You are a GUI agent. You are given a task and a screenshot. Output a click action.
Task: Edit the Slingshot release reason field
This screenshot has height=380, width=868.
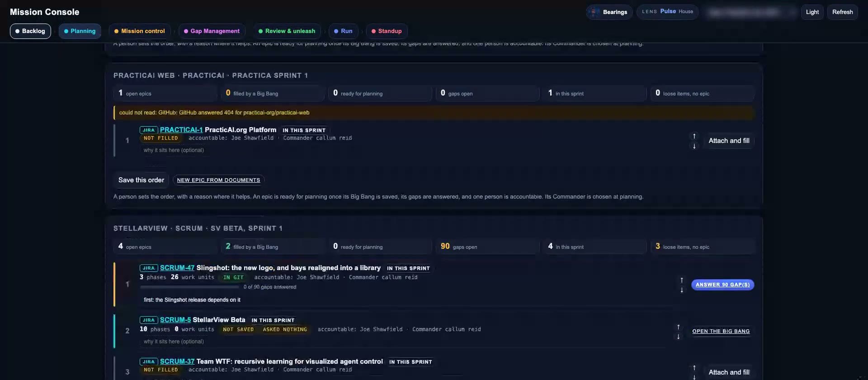click(x=192, y=300)
